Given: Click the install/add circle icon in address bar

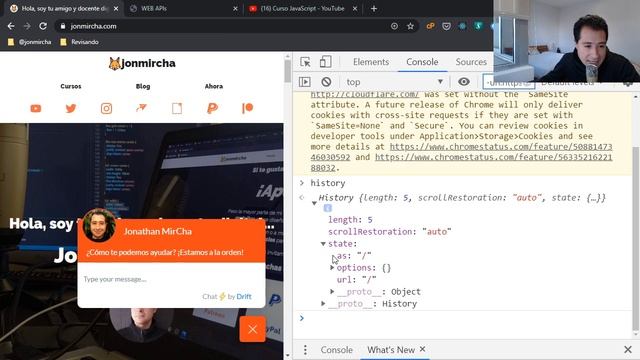Looking at the screenshot, I should coord(394,26).
